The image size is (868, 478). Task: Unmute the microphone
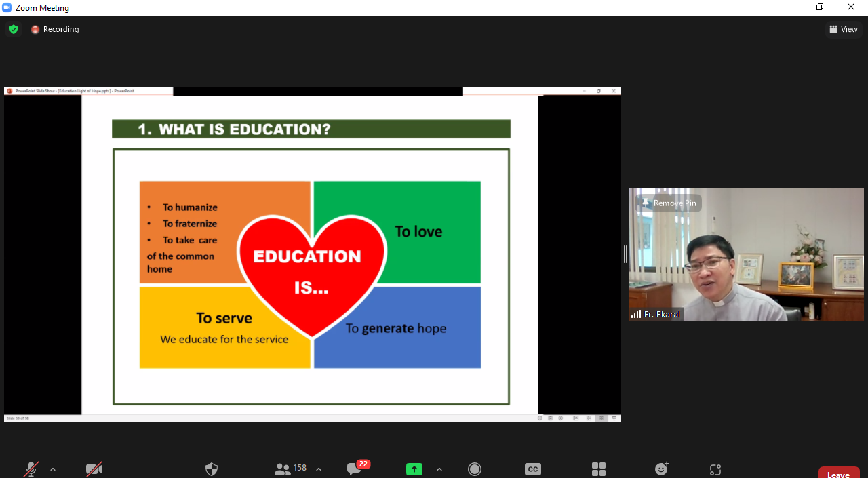click(x=31, y=469)
